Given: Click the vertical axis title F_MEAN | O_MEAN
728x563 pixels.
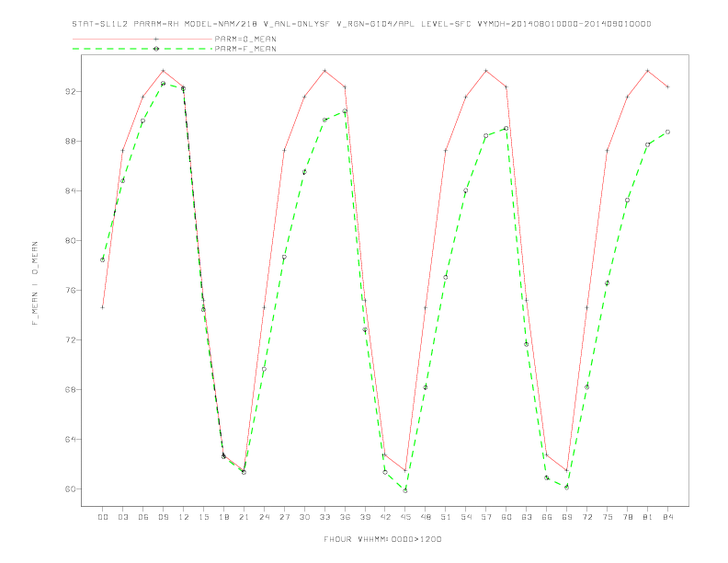Looking at the screenshot, I should coord(35,283).
